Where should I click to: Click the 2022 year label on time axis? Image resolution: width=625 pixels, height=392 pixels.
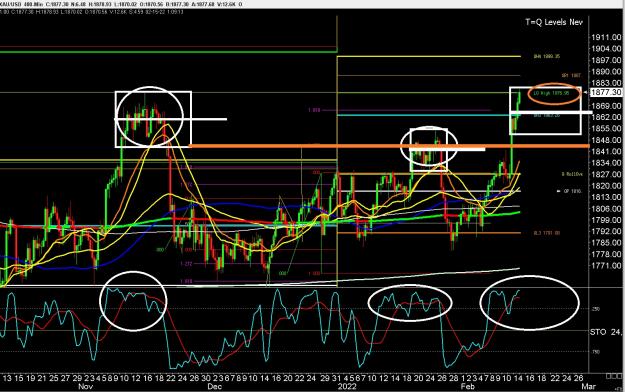point(347,386)
